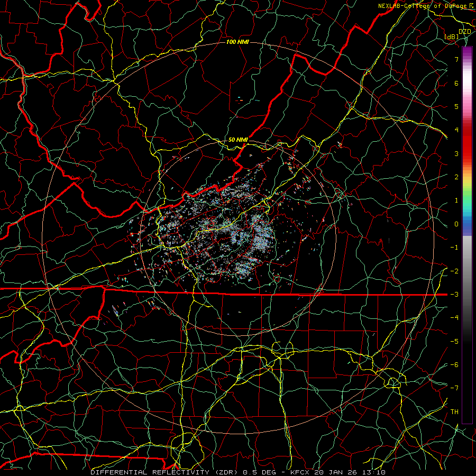Click the 1 tick on color scale
The image size is (476, 476).
click(456, 200)
